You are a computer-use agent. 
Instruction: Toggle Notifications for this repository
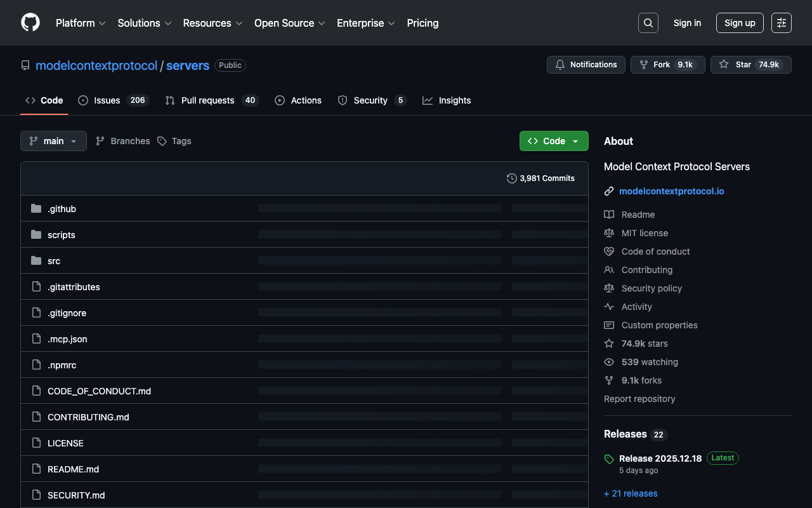click(586, 65)
